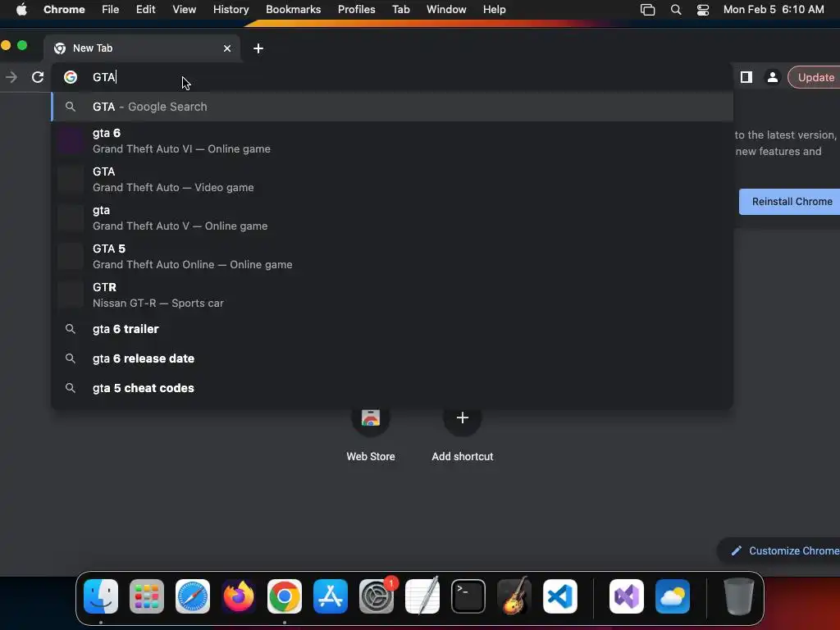Click Chrome icon in the dock
840x630 pixels.
(285, 596)
